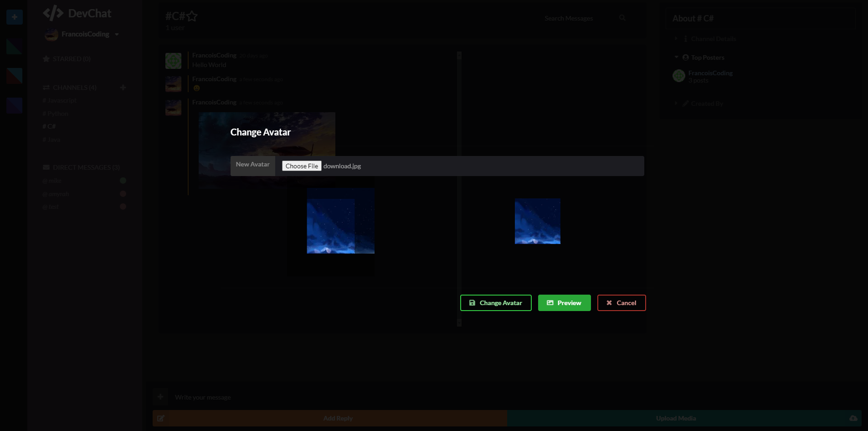Click the green-outlined Change Avatar button
868x431 pixels.
click(496, 303)
